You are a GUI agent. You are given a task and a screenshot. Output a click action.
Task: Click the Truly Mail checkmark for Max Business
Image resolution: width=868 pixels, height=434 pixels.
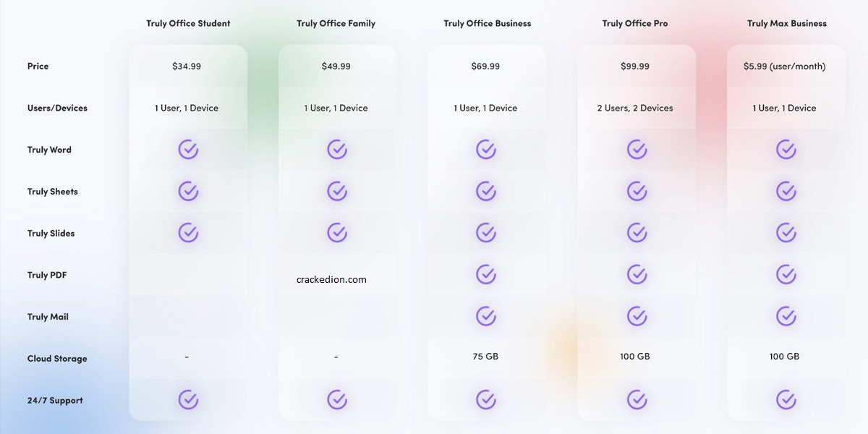pos(786,316)
